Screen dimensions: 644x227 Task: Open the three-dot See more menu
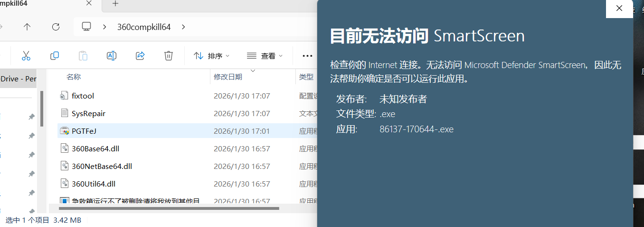[307, 56]
